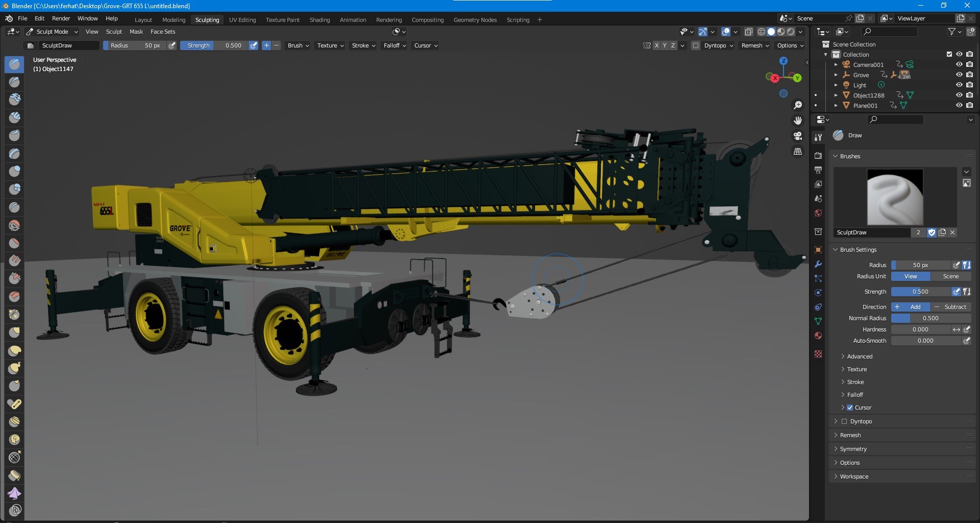Viewport: 980px width, 523px height.
Task: Open the Object Data properties tab
Action: 818,321
